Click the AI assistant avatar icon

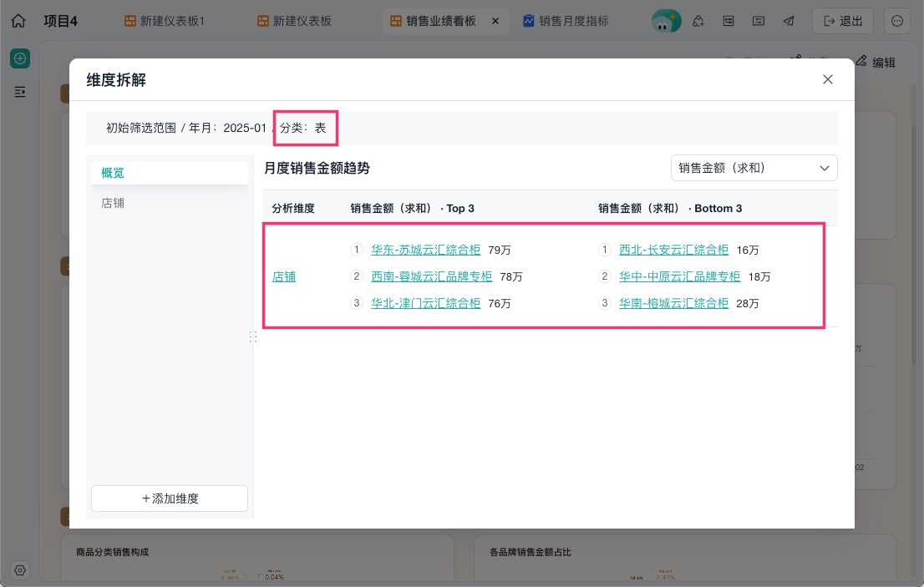point(666,21)
